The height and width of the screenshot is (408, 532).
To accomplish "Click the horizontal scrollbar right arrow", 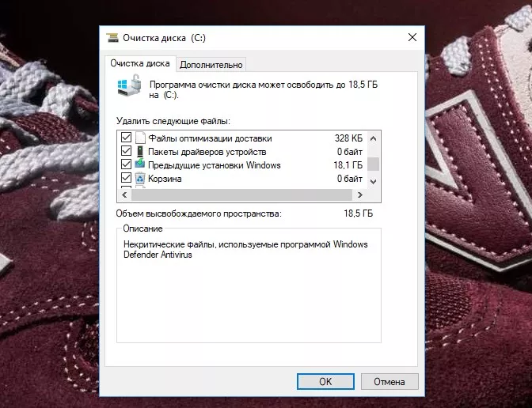I will point(360,194).
